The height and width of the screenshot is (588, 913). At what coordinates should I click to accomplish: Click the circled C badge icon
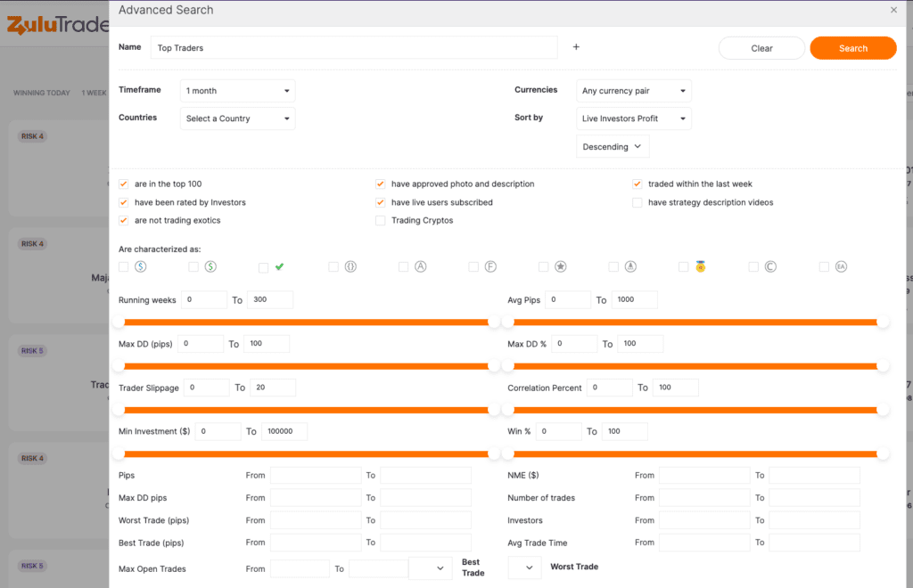(770, 266)
